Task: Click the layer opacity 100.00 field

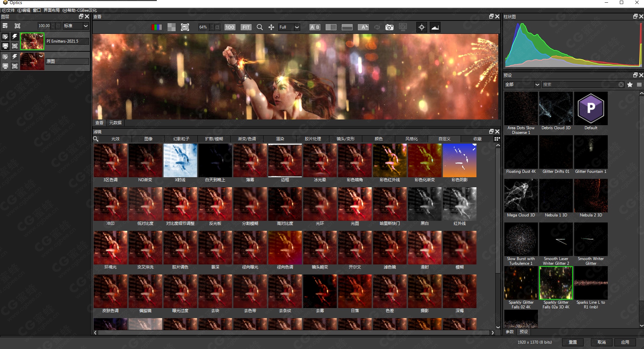Action: tap(44, 26)
